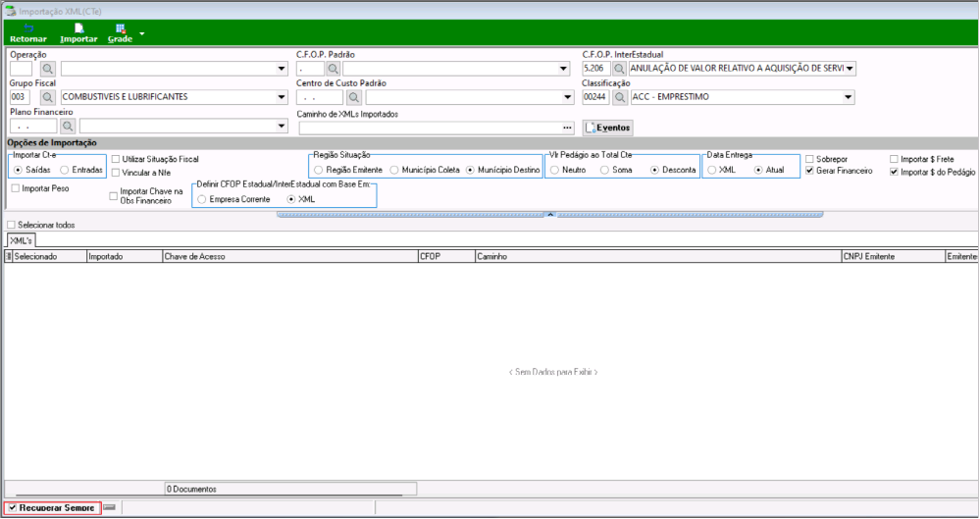Image resolution: width=980 pixels, height=519 pixels.
Task: Click the window title application icon
Action: point(10,11)
